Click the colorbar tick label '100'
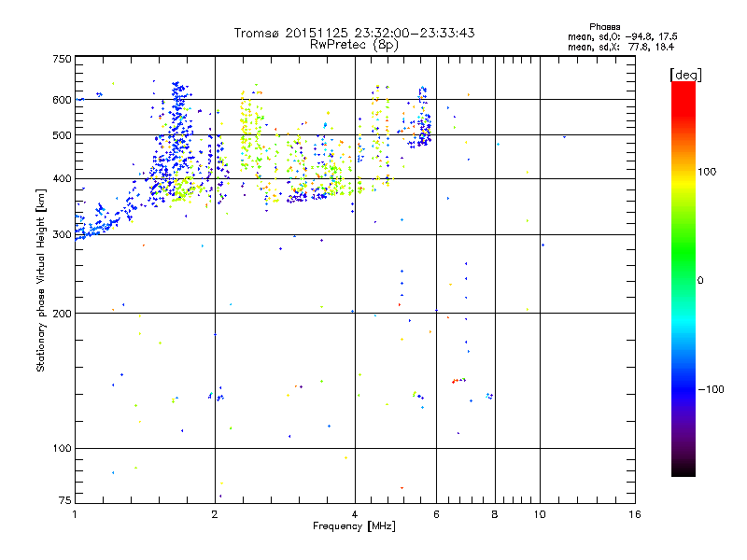 click(x=707, y=172)
